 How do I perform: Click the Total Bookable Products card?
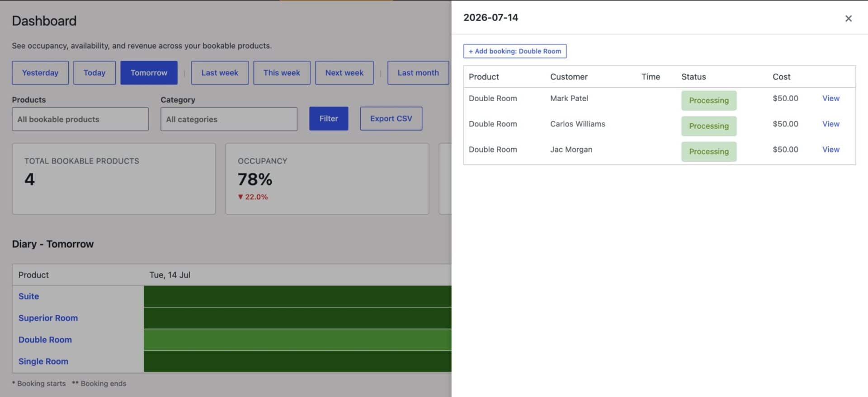tap(114, 179)
